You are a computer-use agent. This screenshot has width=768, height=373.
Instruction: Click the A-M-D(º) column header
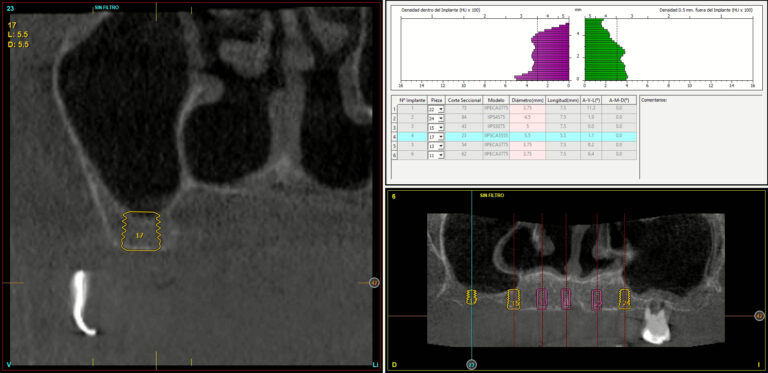619,100
